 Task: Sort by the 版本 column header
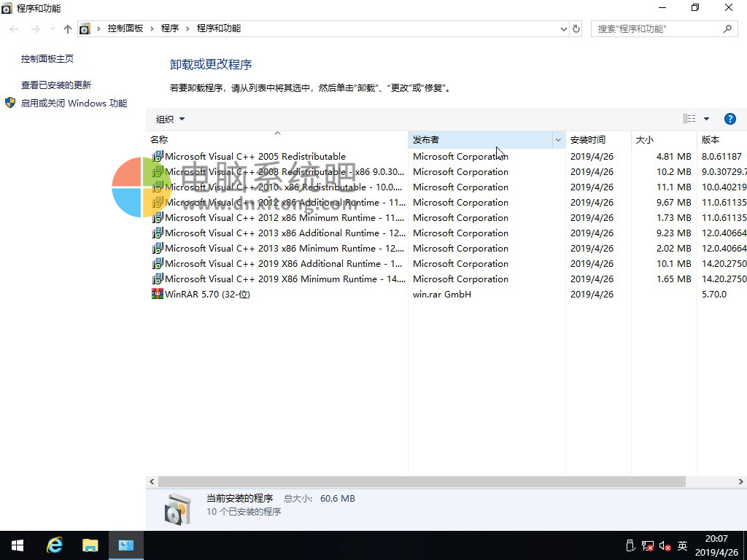coord(721,139)
